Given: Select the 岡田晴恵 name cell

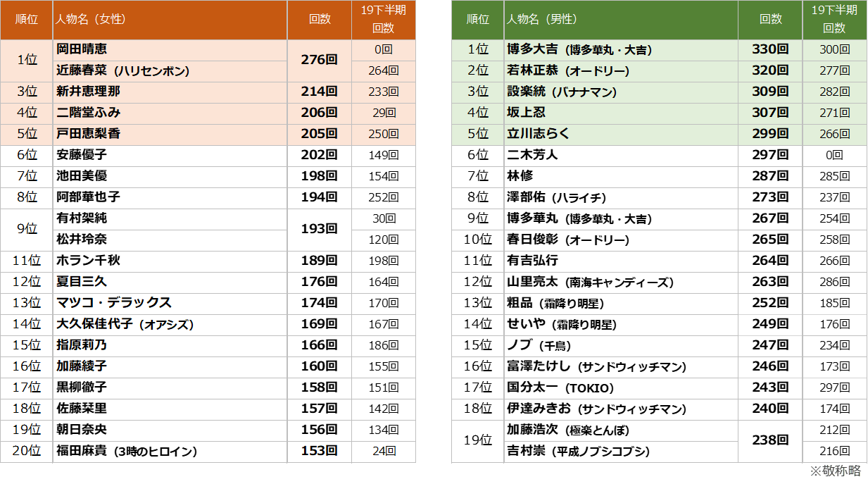Looking at the screenshot, I should pyautogui.click(x=82, y=49).
